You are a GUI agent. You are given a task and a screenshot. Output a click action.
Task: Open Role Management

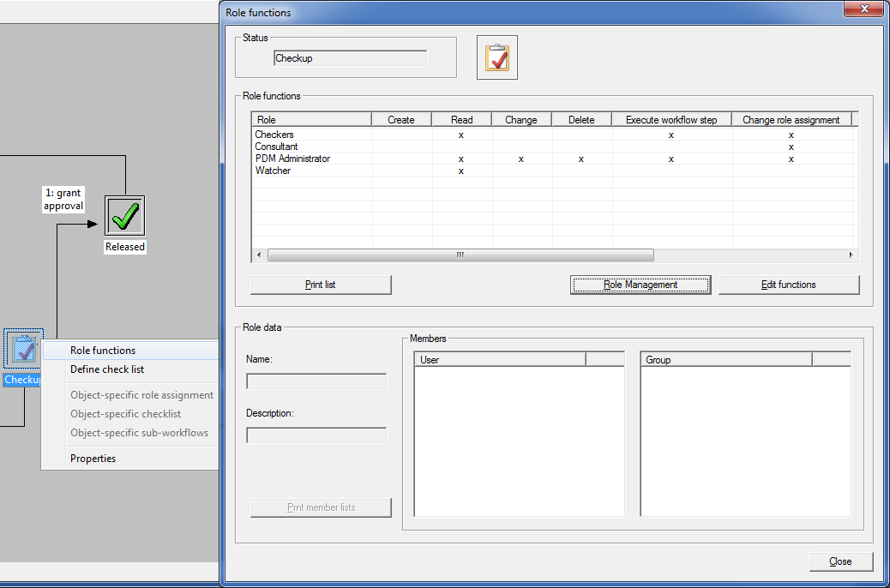point(640,285)
